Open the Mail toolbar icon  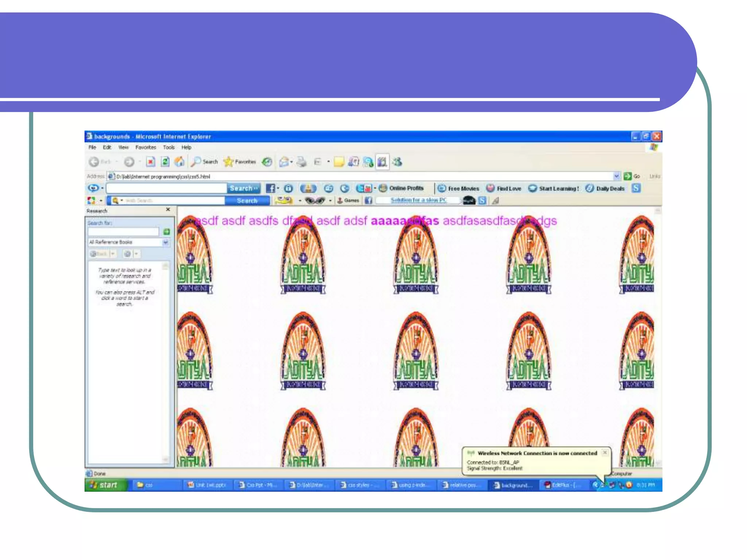[x=284, y=162]
